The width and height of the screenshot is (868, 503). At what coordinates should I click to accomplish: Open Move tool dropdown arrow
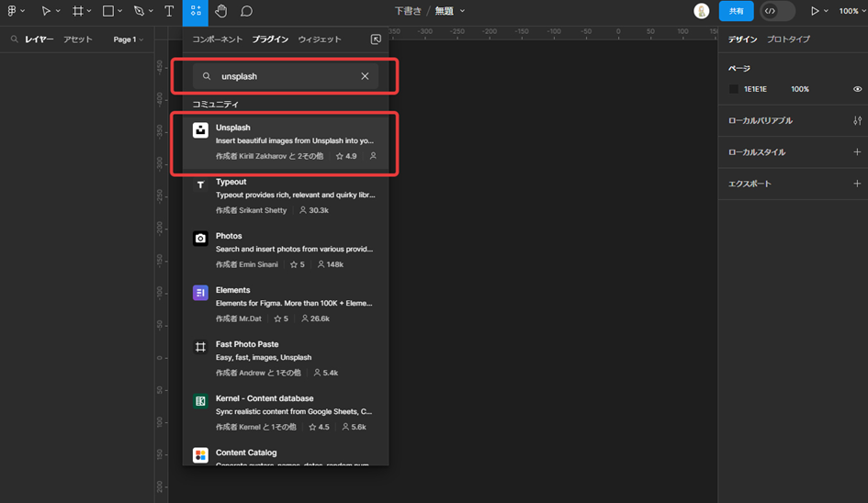click(x=58, y=11)
